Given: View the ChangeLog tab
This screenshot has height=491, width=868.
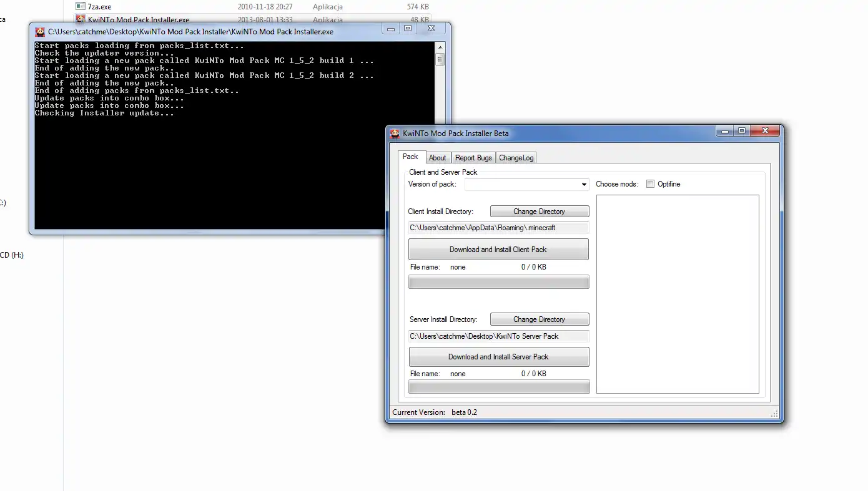Looking at the screenshot, I should 516,158.
